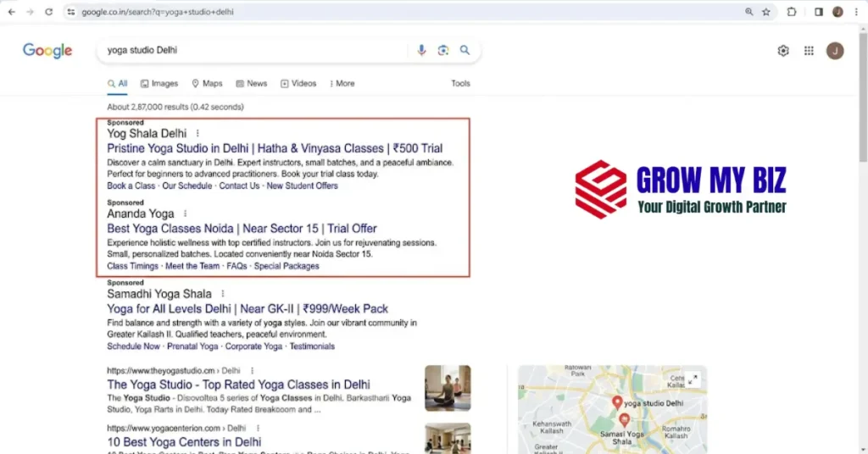Viewport: 868px width, 454px height.
Task: Open Our Schedule sitelink
Action: pyautogui.click(x=187, y=185)
